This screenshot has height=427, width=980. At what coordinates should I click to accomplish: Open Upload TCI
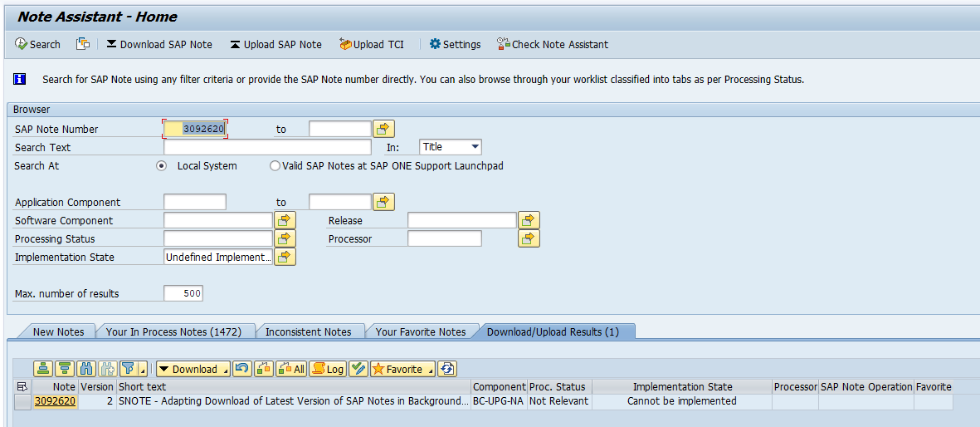[x=371, y=44]
